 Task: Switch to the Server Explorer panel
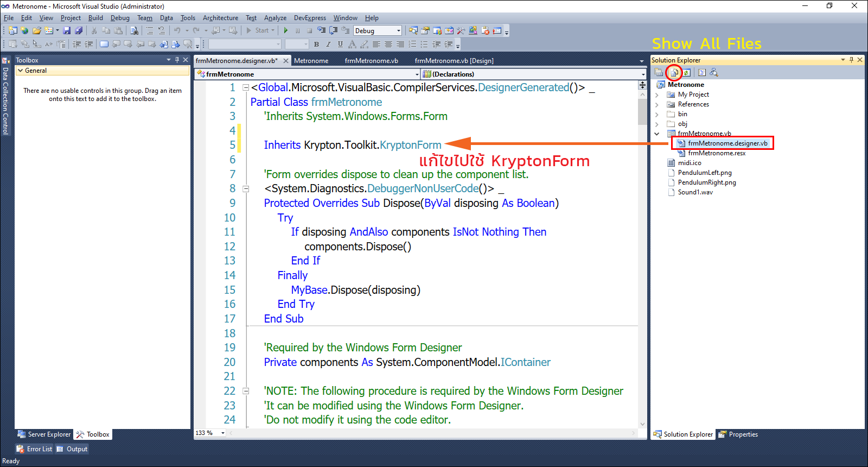click(x=44, y=434)
